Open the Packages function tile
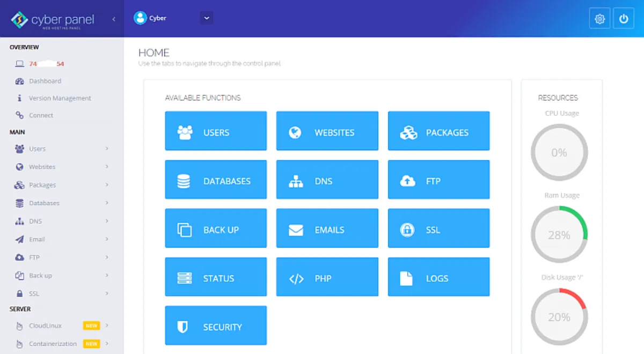Image resolution: width=644 pixels, height=354 pixels. [x=438, y=131]
